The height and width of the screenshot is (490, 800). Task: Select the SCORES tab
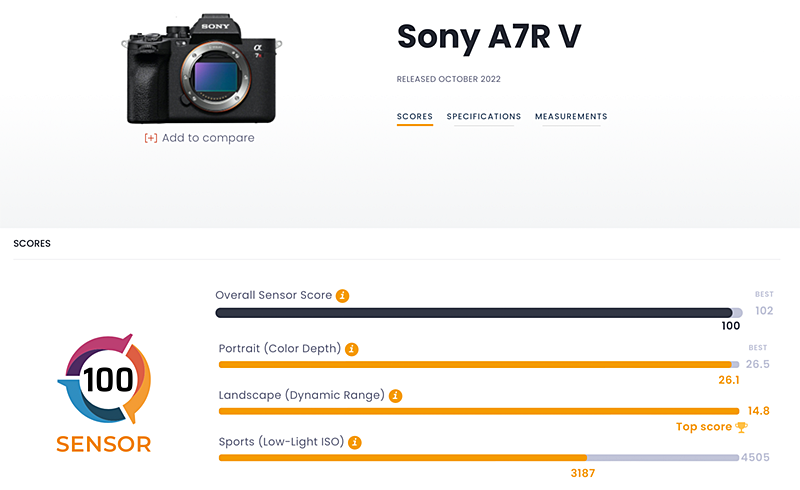click(x=415, y=117)
